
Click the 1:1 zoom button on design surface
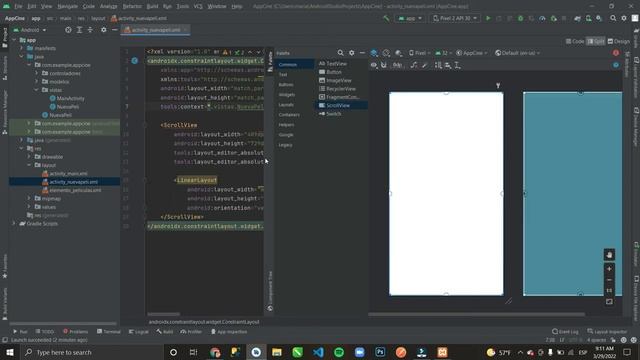609,291
